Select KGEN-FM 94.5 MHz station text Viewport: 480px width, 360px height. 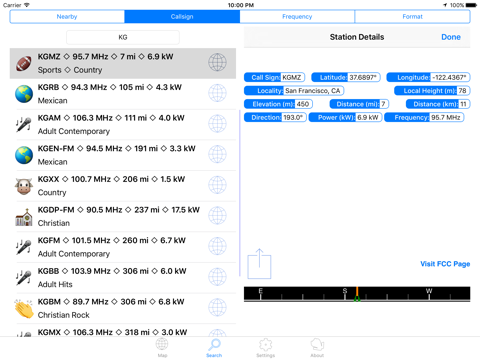[x=117, y=149]
